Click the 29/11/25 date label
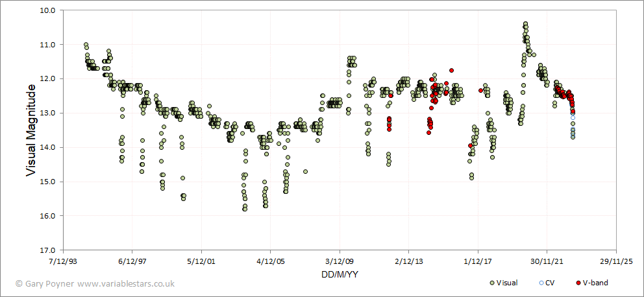 coord(616,261)
